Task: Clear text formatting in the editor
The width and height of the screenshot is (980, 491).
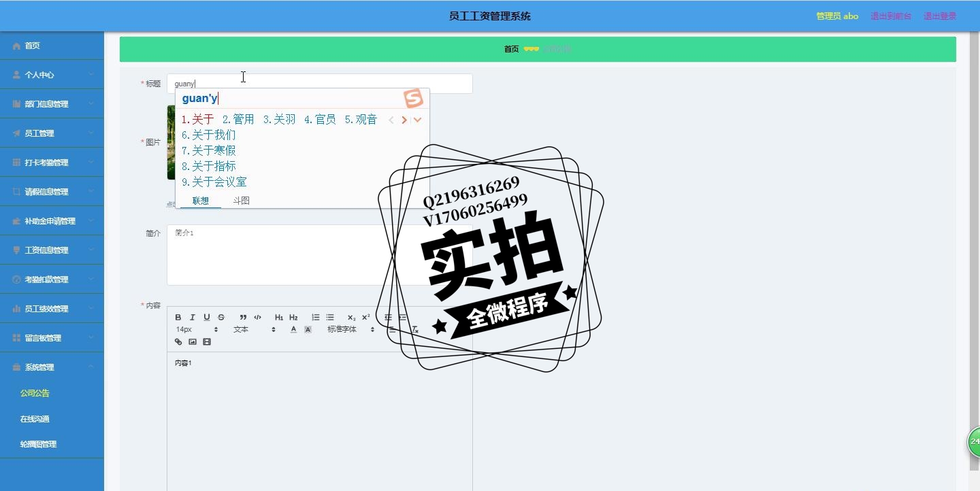Action: (x=414, y=330)
